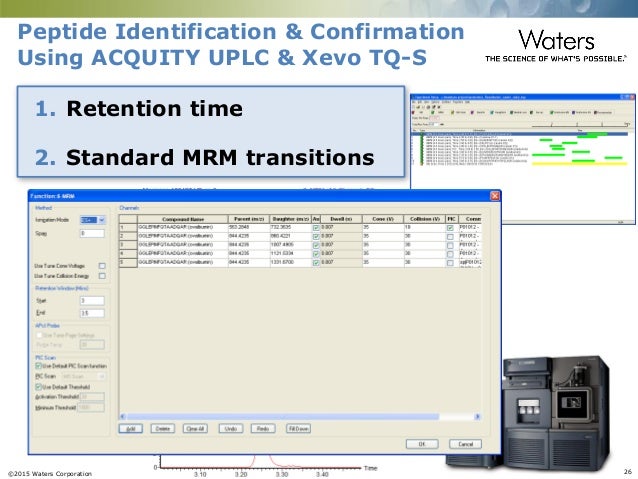
Task: Click the Cone (V) column header
Action: (x=383, y=219)
